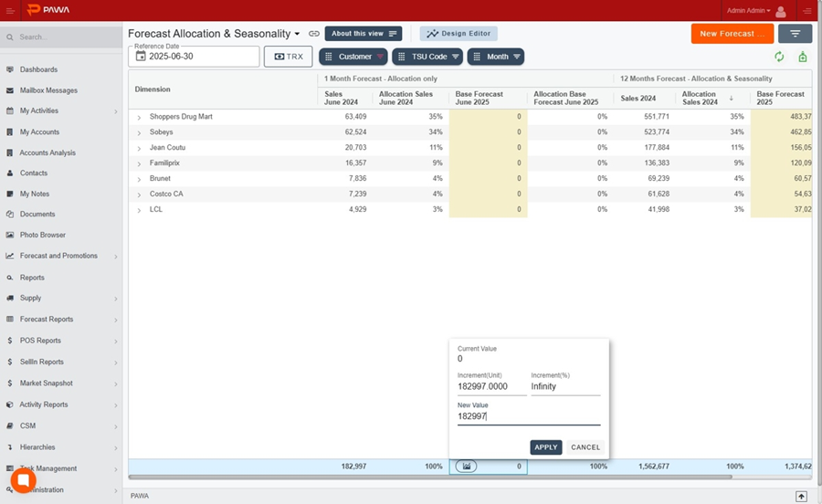
Task: Click the Activity Reports icon
Action: [10, 404]
